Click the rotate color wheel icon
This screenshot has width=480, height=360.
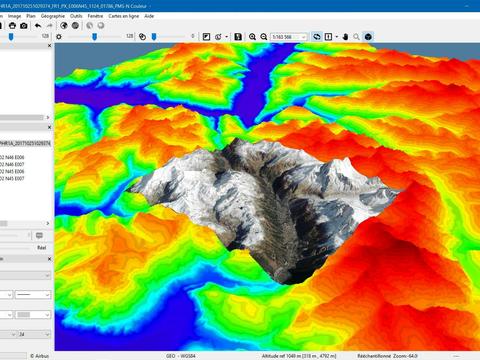(x=218, y=37)
